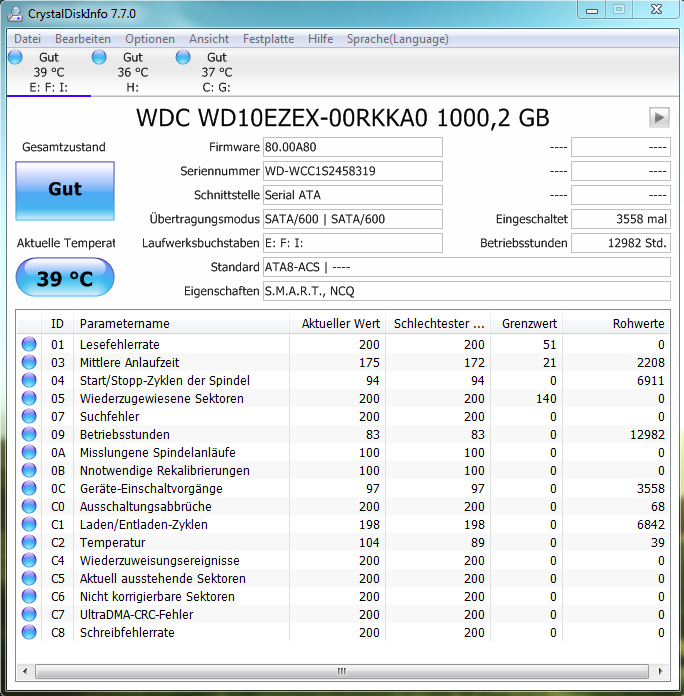Click status icon for UltraDMA-CRC-Fehler
Image resolution: width=684 pixels, height=696 pixels.
pos(29,614)
